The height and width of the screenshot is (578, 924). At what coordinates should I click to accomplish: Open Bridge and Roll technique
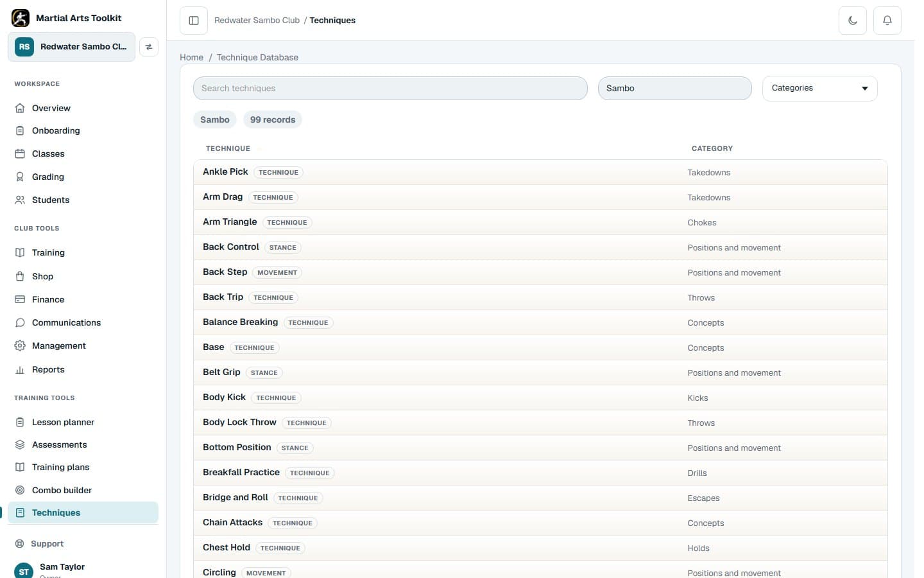click(540, 498)
